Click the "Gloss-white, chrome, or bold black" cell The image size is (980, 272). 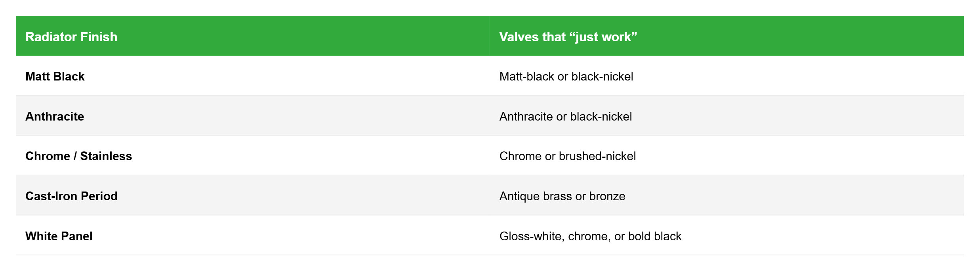coord(590,236)
